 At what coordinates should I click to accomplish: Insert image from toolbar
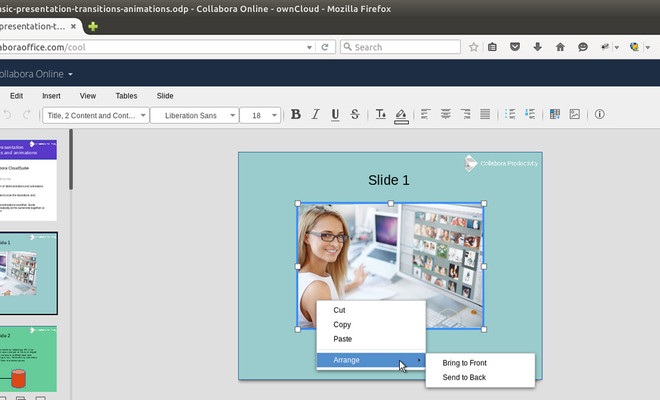tap(575, 114)
